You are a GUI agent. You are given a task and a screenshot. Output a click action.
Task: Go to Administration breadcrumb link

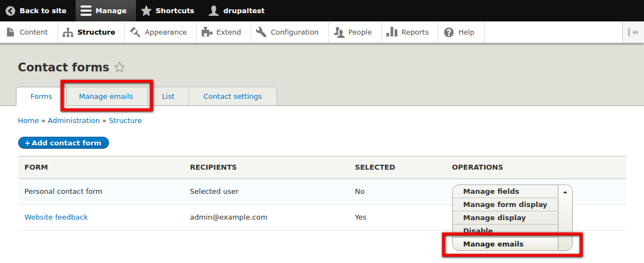[x=73, y=121]
